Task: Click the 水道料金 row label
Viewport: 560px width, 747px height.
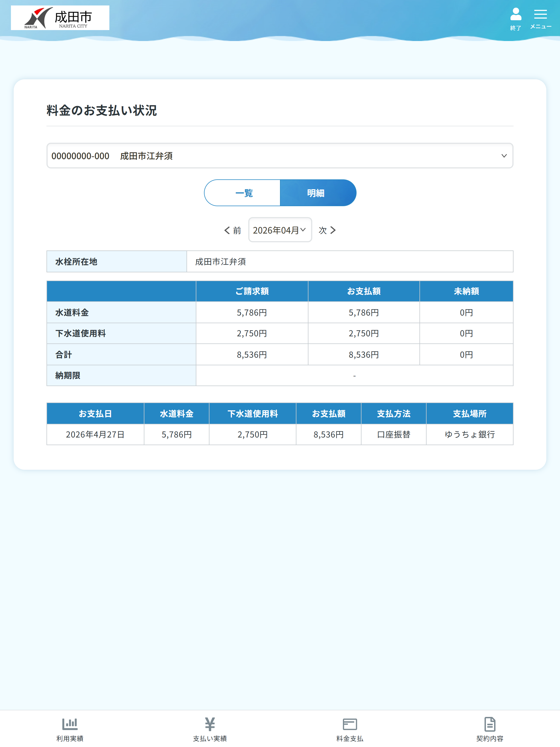Action: click(122, 312)
